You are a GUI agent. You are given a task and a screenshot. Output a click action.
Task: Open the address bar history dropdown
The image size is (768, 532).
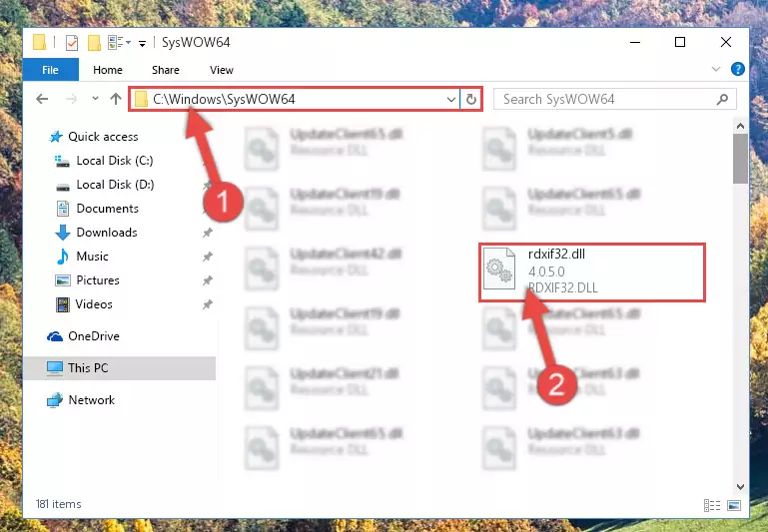451,100
